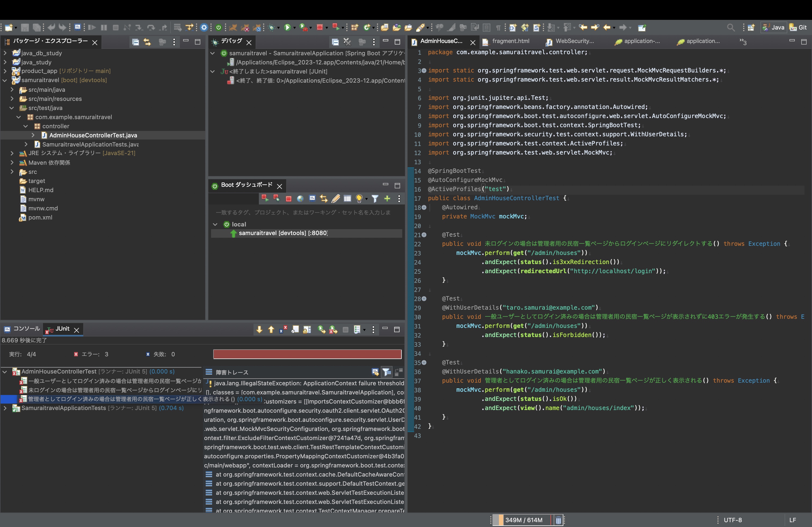This screenshot has height=527, width=812.
Task: Click the Debug bug toolbar icon
Action: click(x=271, y=27)
